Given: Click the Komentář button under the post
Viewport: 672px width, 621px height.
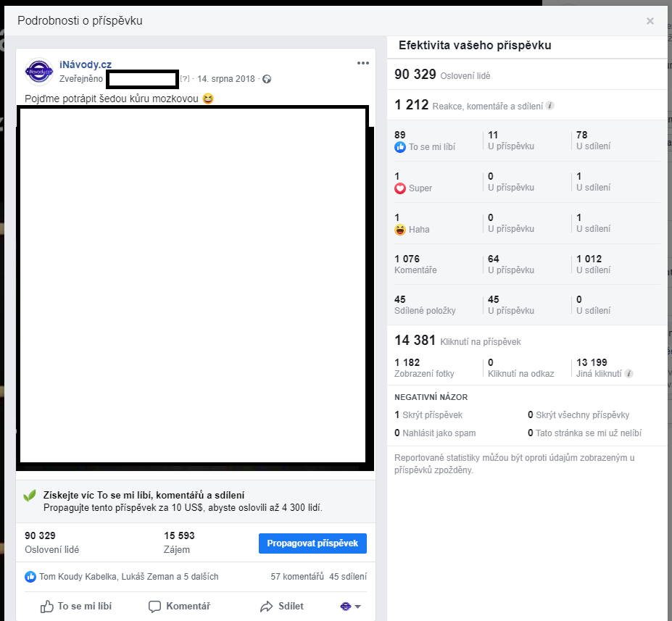Looking at the screenshot, I should click(x=179, y=606).
